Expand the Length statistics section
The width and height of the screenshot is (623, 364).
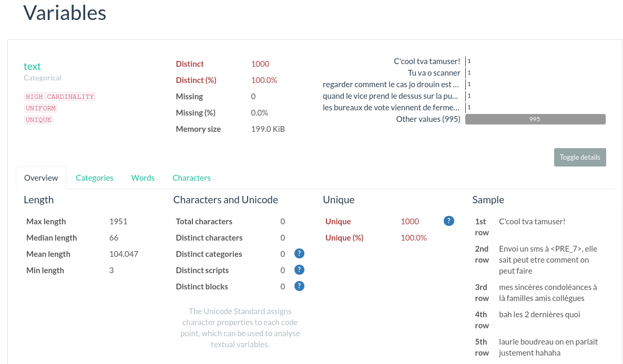[x=38, y=200]
